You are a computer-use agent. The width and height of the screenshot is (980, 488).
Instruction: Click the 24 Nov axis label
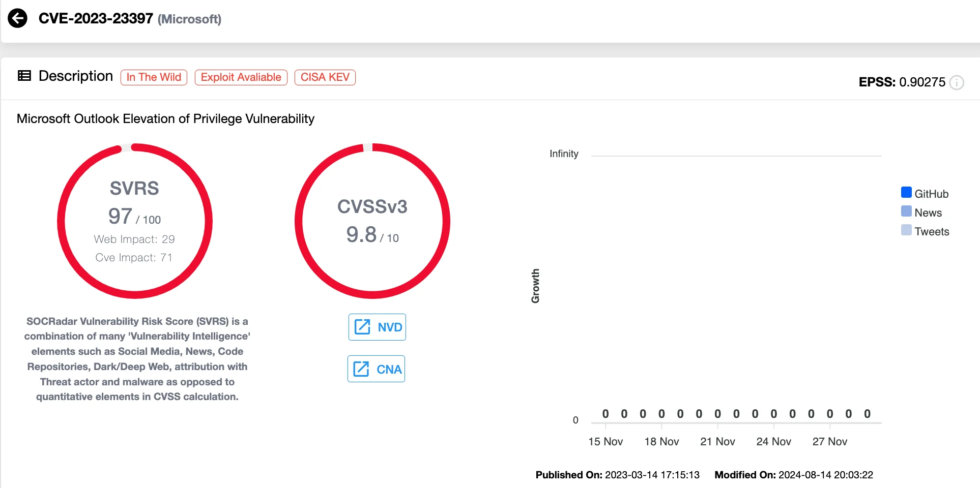pyautogui.click(x=773, y=442)
